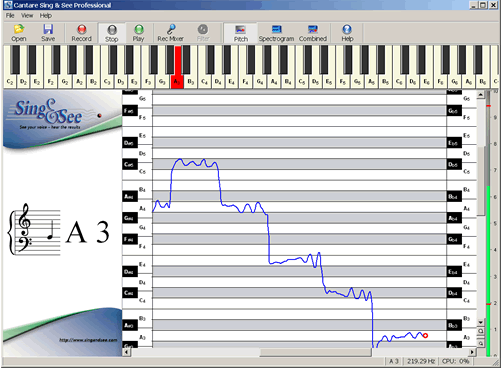The width and height of the screenshot is (501, 368).
Task: Switch to the Pitch display view
Action: point(240,33)
